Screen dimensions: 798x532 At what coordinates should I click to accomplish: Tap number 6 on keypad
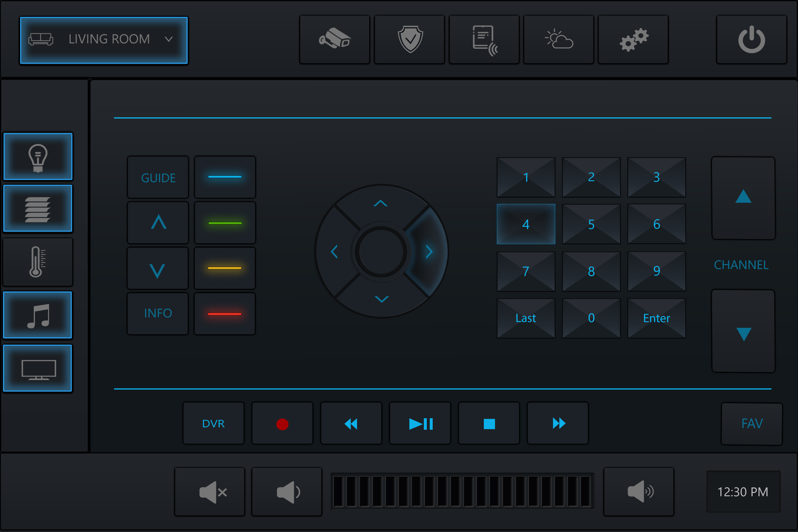(x=656, y=224)
